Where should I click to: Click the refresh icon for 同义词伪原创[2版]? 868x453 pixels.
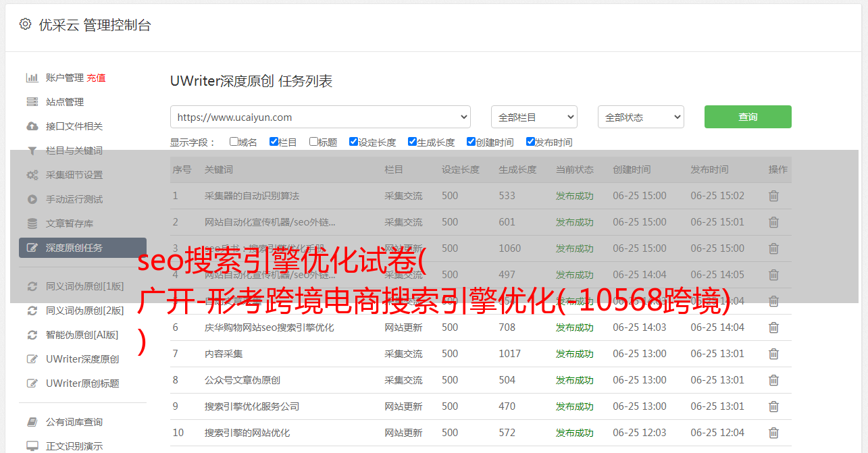click(32, 311)
